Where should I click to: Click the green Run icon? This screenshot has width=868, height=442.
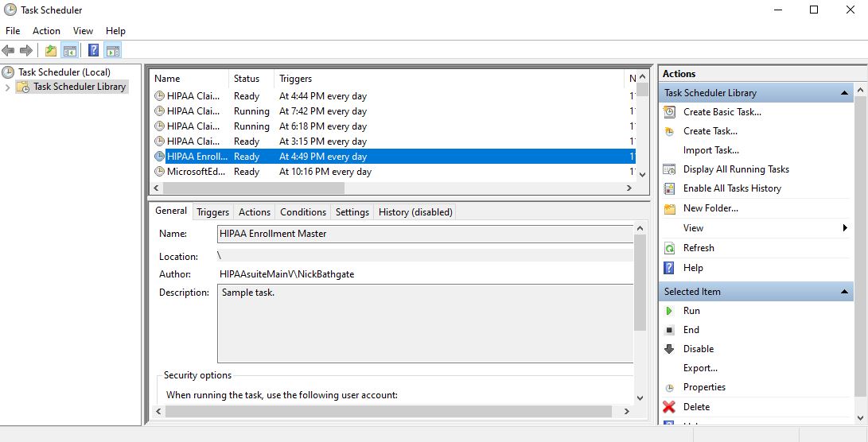(x=669, y=311)
